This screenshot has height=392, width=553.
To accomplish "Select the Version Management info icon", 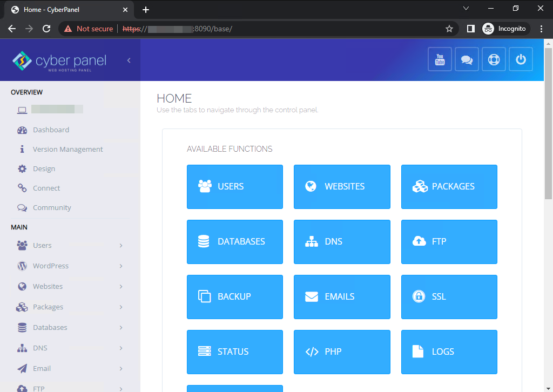I will tap(22, 149).
